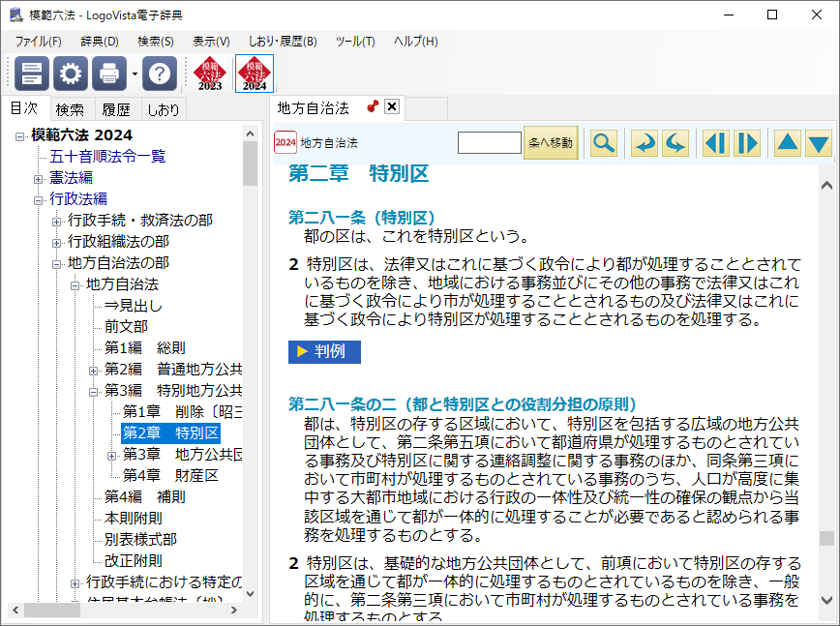Expand 行政組織法の部 node
This screenshot has height=626, width=840.
pos(56,243)
